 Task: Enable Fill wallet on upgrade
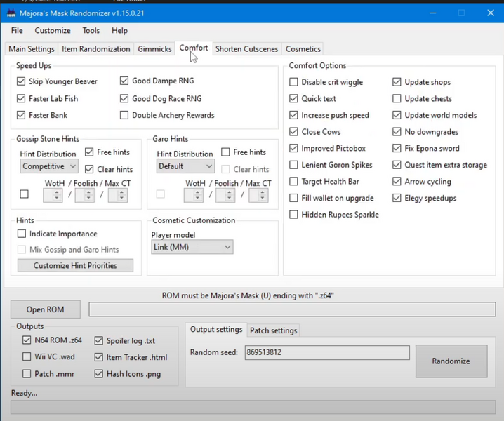click(293, 198)
